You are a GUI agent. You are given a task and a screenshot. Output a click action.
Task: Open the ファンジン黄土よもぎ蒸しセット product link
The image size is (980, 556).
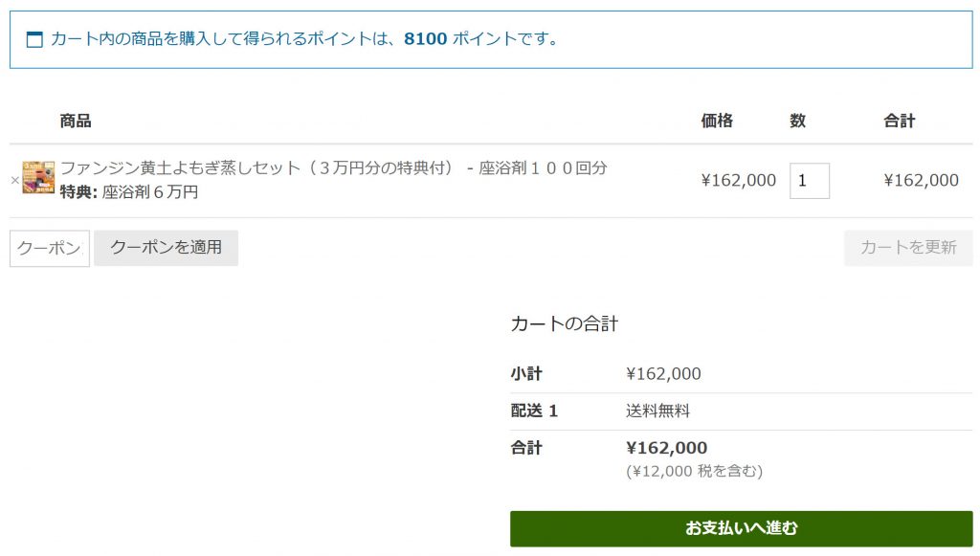(x=334, y=168)
